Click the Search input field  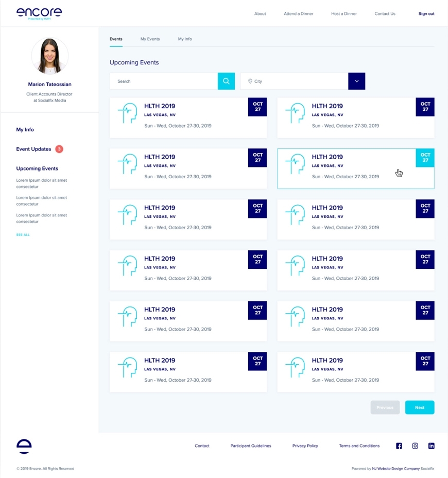point(164,81)
